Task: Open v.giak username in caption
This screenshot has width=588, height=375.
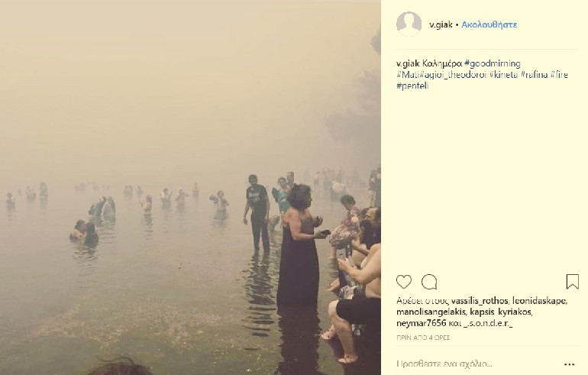Action: click(408, 63)
